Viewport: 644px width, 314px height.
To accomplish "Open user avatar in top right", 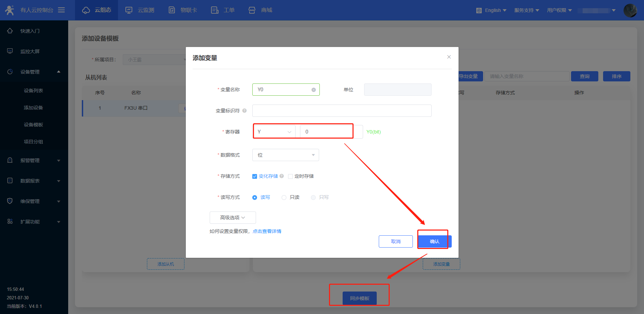I will click(x=630, y=10).
